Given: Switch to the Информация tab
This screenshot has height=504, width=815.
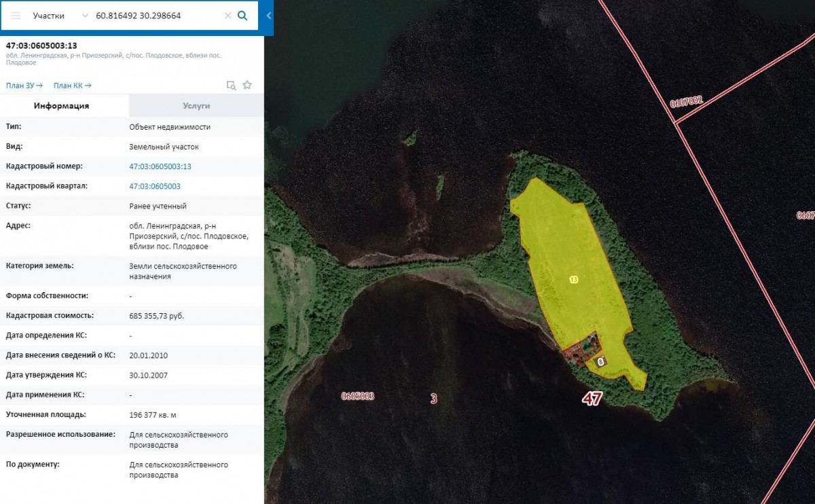Looking at the screenshot, I should pos(62,106).
